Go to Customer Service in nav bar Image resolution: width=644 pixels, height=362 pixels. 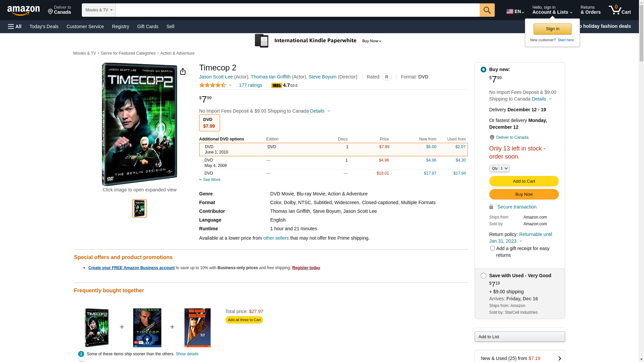pos(85,26)
